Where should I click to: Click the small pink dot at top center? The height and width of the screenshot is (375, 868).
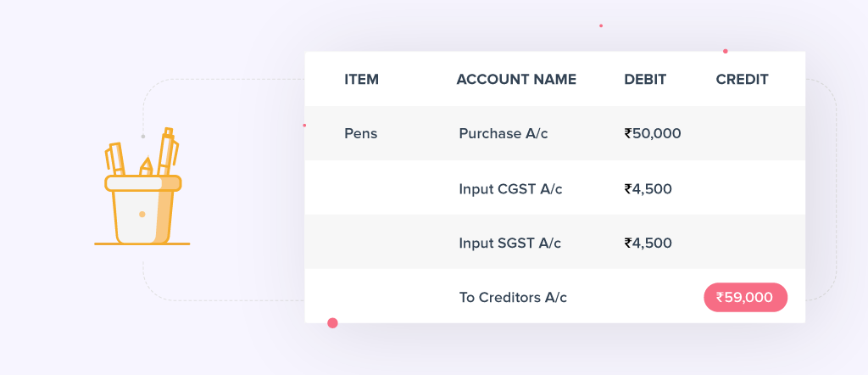601,25
